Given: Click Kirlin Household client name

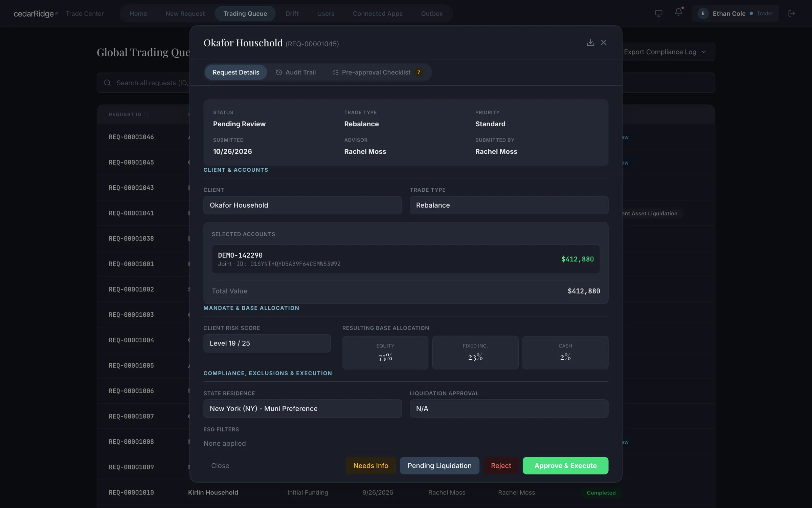Looking at the screenshot, I should pos(213,492).
